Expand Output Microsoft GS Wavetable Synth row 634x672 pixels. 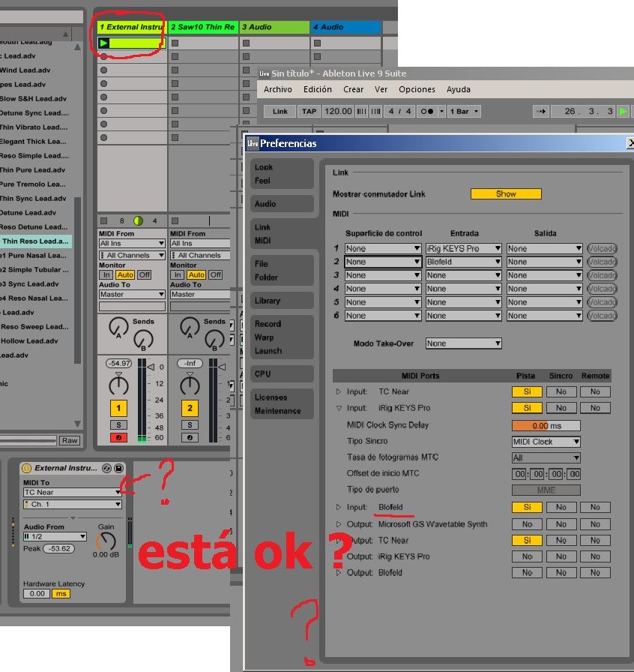[x=339, y=524]
